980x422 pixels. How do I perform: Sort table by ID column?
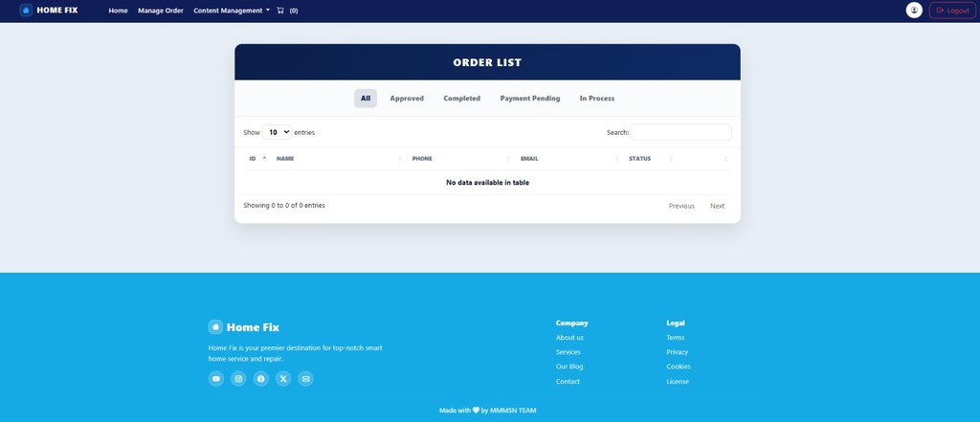[x=256, y=159]
